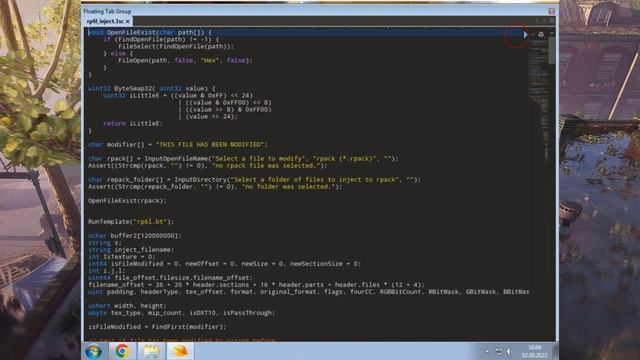Click the Floating Tab Group title bar
This screenshot has height=360, width=640.
click(314, 11)
